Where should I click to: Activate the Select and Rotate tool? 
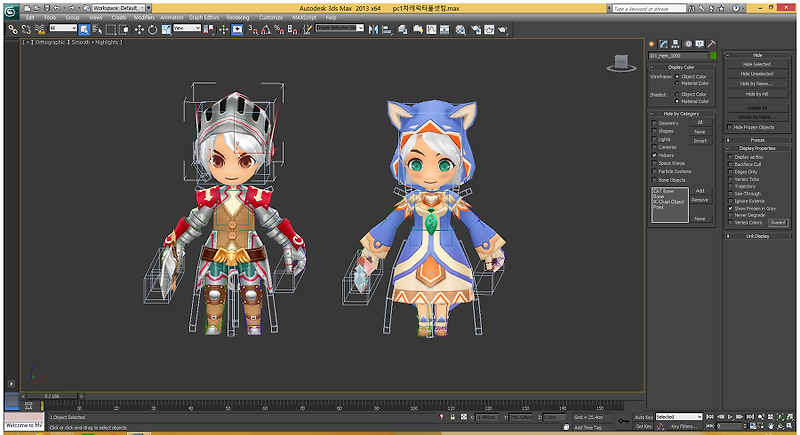point(153,30)
